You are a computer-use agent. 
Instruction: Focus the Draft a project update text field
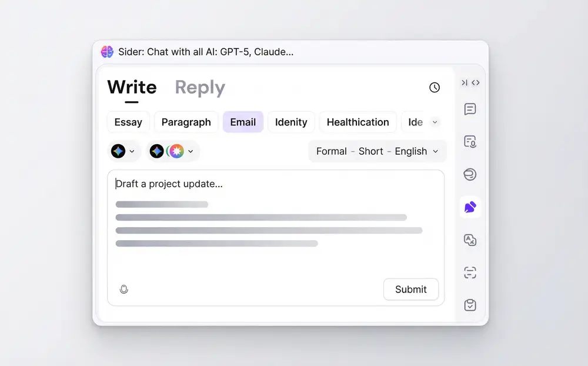click(x=276, y=238)
